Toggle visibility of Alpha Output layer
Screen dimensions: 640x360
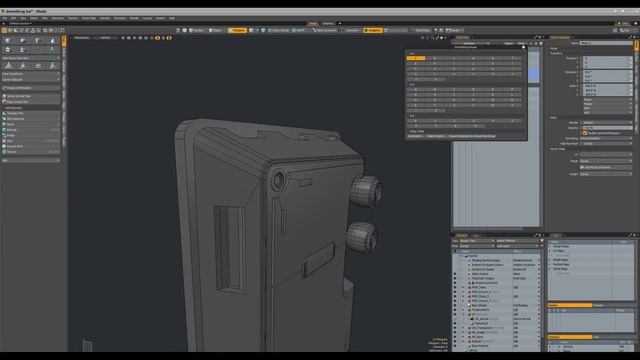455,274
